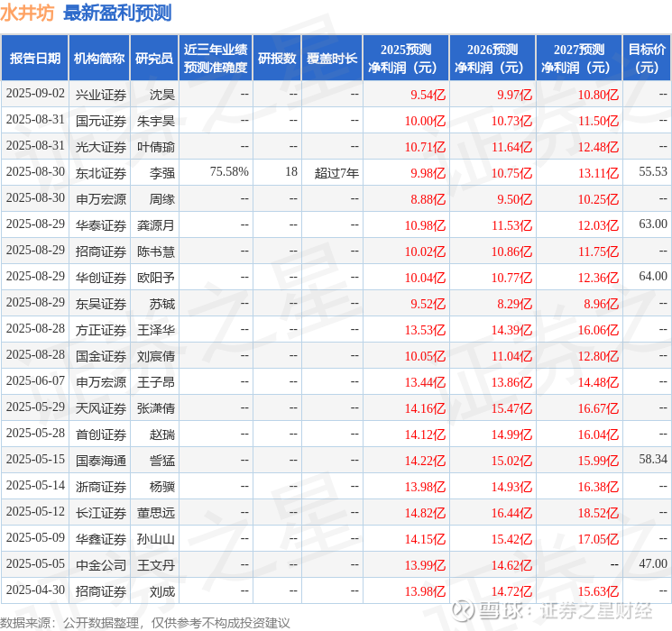Click the 47.00 target price

653,563
